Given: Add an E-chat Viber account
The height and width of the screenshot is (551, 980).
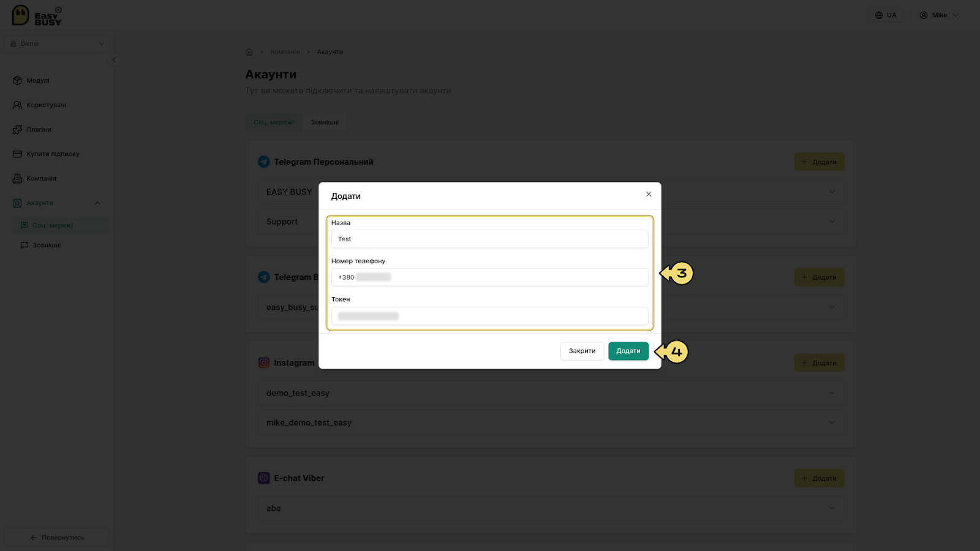Looking at the screenshot, I should click(820, 478).
